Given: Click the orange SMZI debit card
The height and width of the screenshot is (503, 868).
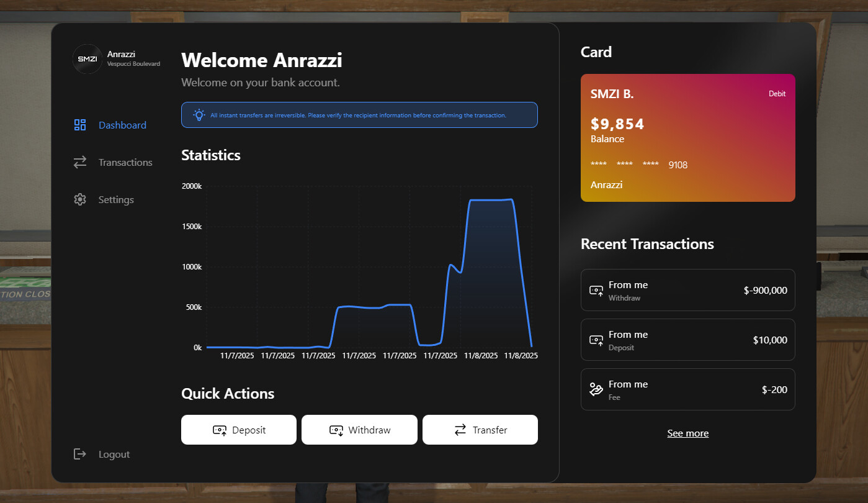Looking at the screenshot, I should [687, 138].
